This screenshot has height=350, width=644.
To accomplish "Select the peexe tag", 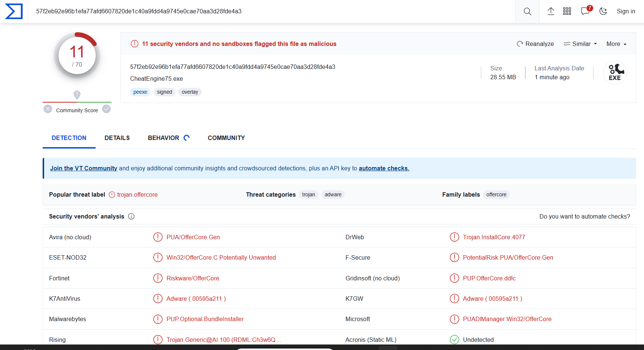I will click(x=140, y=92).
